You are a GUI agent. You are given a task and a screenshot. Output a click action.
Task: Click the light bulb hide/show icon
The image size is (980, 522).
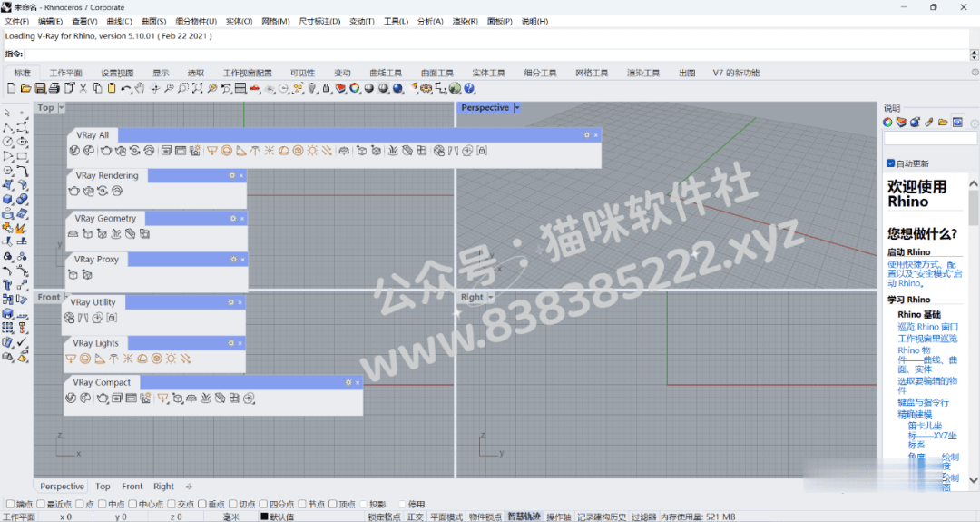(312, 88)
